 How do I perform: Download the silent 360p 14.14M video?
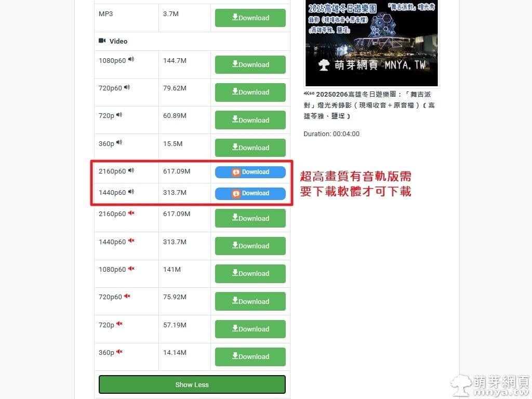pyautogui.click(x=250, y=356)
